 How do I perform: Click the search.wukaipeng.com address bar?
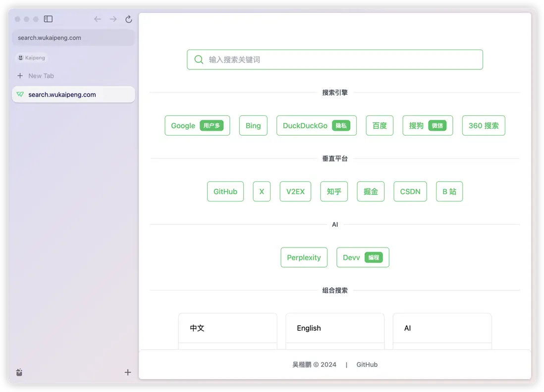click(x=73, y=38)
